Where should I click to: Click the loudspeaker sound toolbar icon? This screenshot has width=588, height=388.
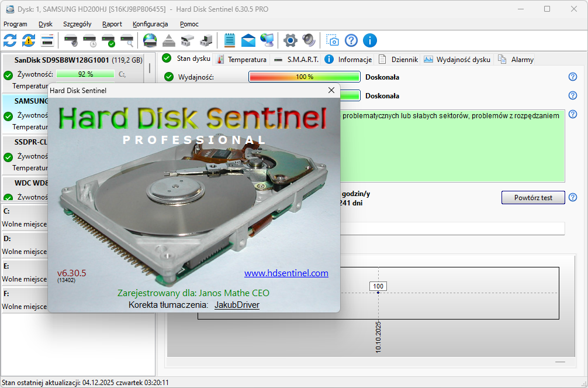(x=309, y=40)
